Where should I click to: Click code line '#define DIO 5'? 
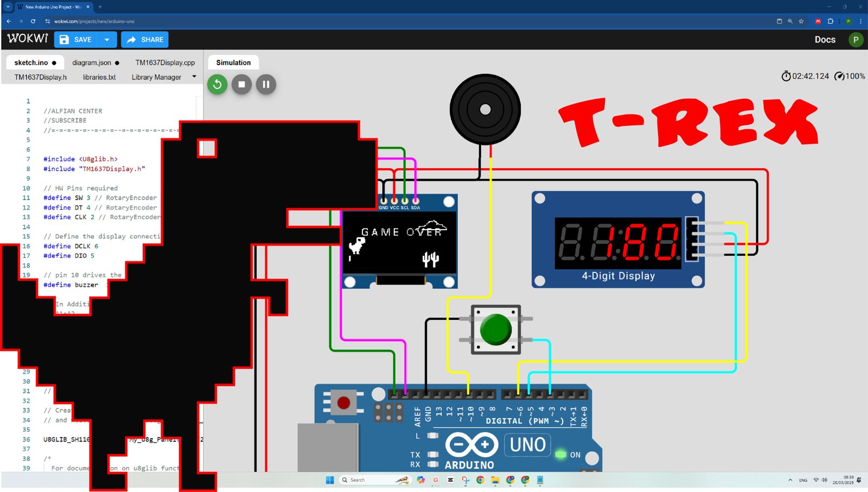coord(69,256)
